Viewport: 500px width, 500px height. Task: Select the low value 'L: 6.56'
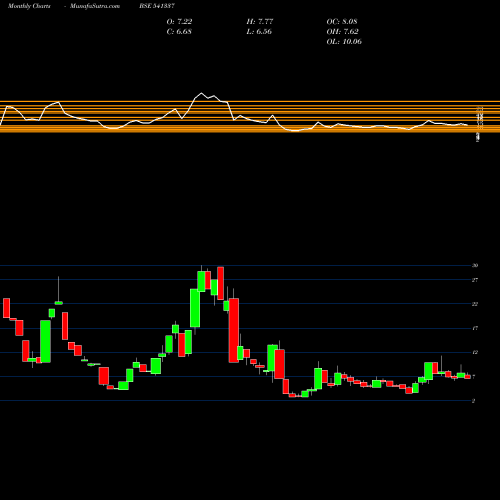click(x=259, y=31)
